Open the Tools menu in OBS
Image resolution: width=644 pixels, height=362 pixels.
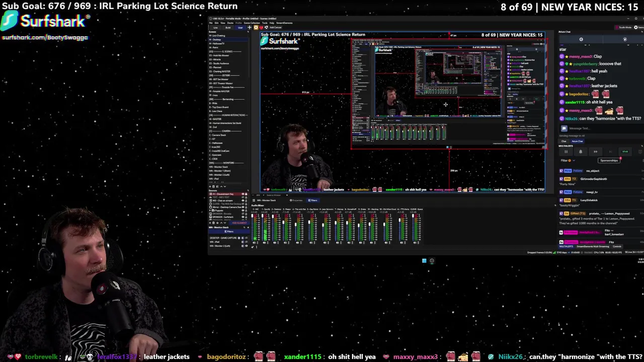(265, 23)
